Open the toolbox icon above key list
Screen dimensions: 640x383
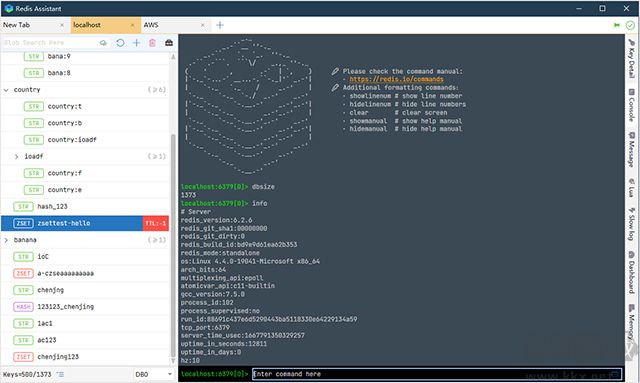pyautogui.click(x=169, y=43)
